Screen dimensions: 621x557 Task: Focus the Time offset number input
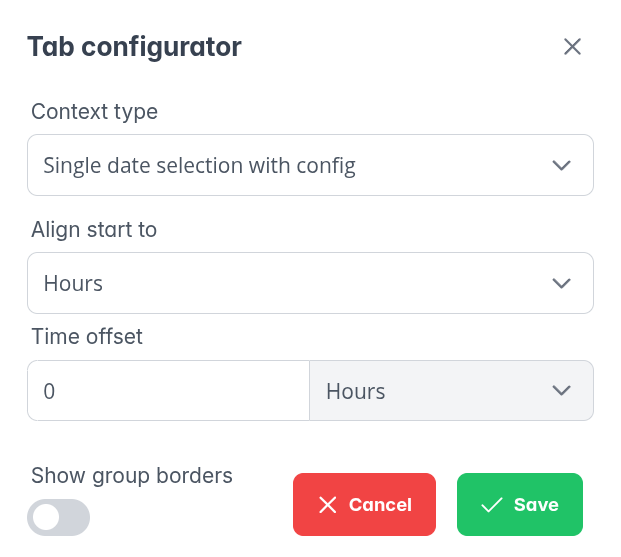[168, 391]
